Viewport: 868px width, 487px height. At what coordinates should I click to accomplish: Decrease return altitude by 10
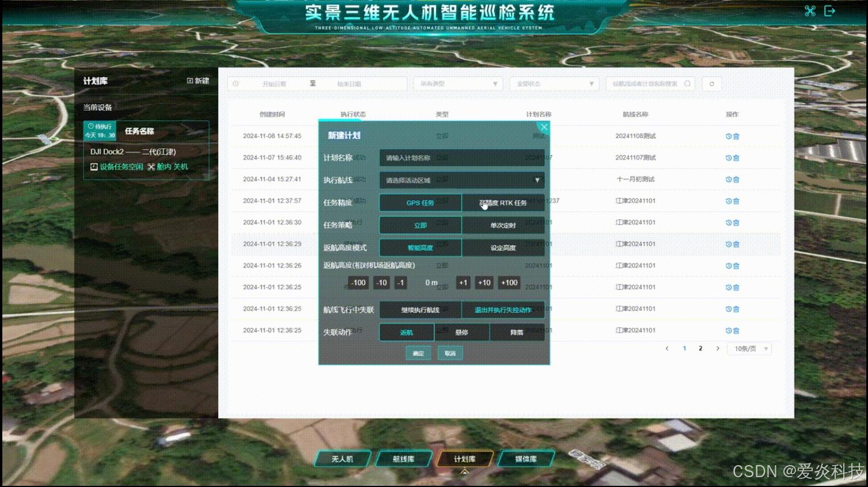click(x=381, y=283)
